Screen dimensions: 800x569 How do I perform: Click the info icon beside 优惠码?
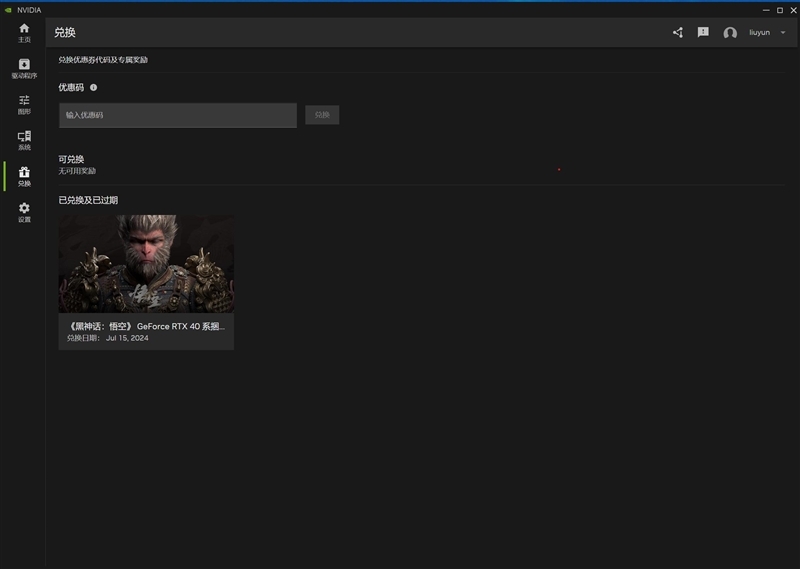pos(93,88)
